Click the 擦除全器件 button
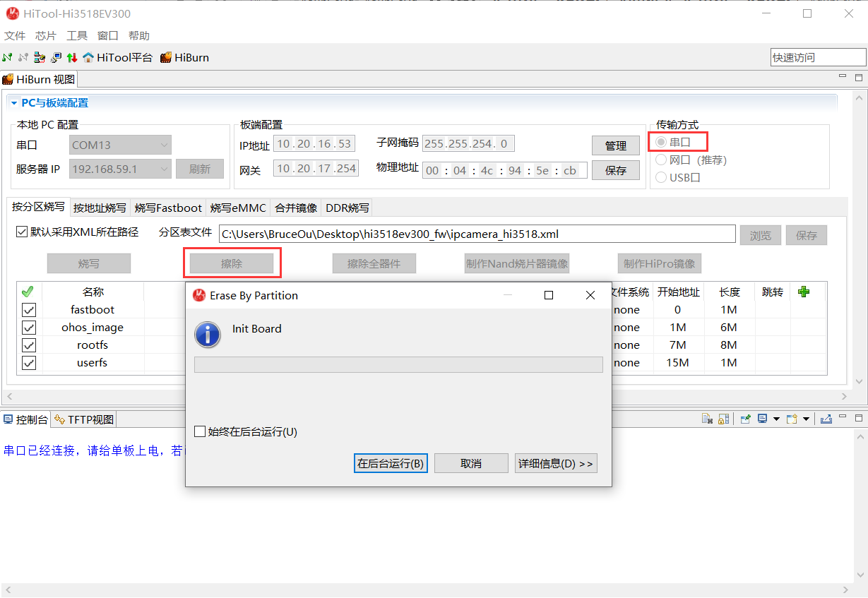The image size is (868, 598). point(374,263)
